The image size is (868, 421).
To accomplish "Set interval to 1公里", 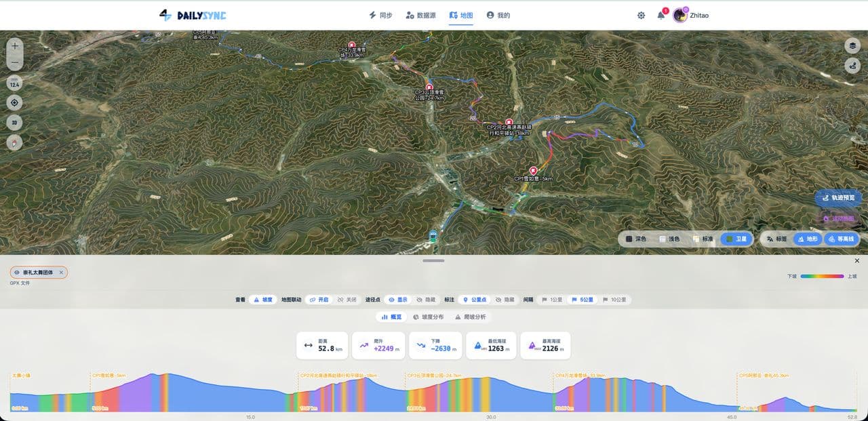I will [x=553, y=300].
